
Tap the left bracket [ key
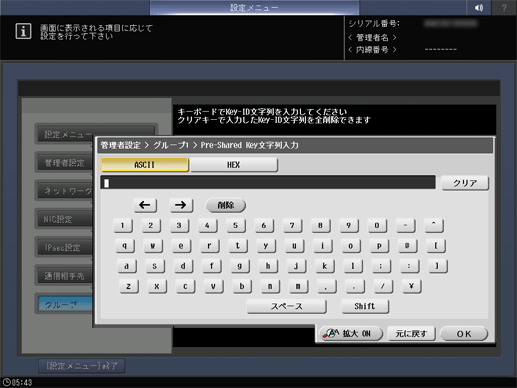pyautogui.click(x=436, y=246)
